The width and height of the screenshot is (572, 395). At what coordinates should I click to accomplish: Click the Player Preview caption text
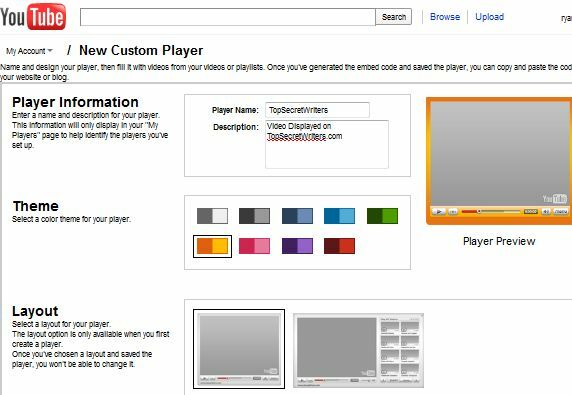click(499, 241)
